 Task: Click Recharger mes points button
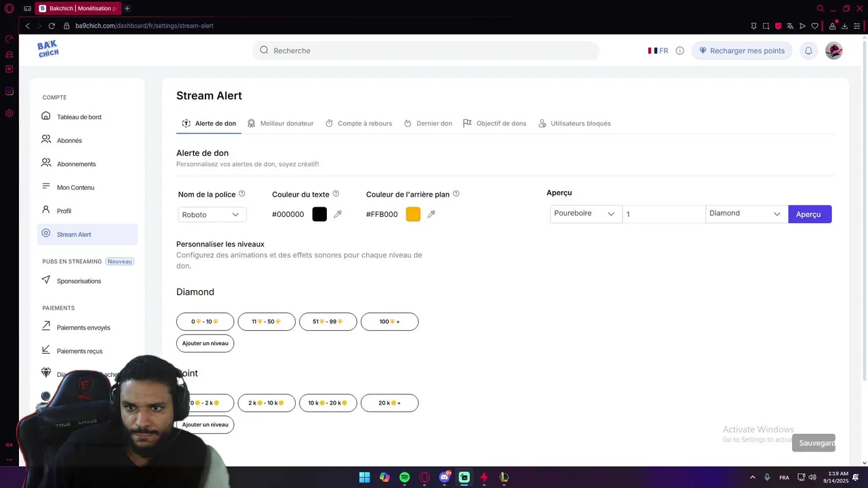click(x=742, y=51)
